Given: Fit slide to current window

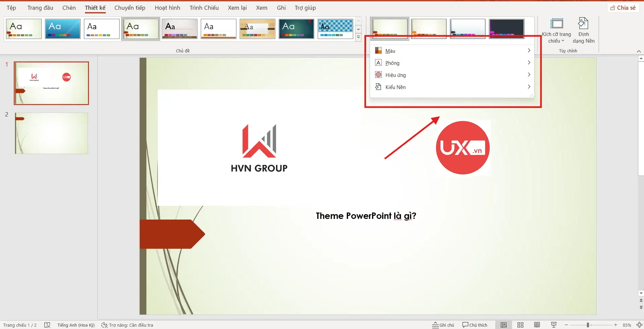Looking at the screenshot, I should (639, 325).
